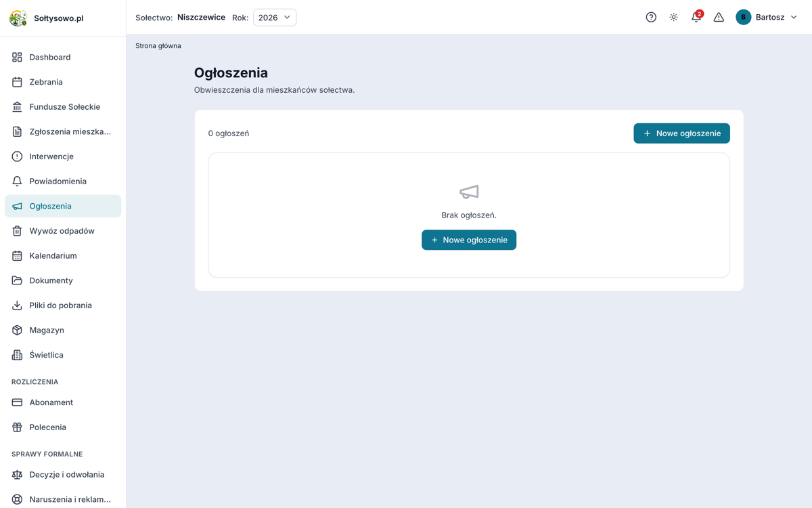The width and height of the screenshot is (812, 508).
Task: Click the 'Brak ogłoszeń.' empty state text
Action: pyautogui.click(x=469, y=215)
